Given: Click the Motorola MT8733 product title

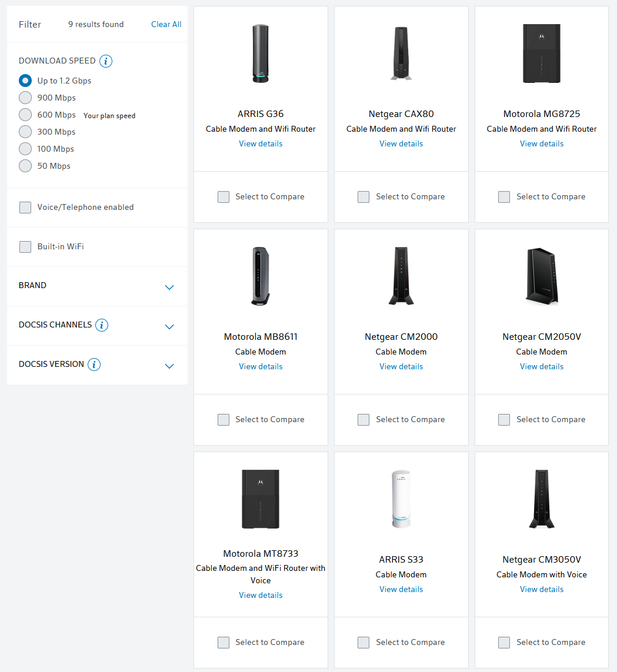Looking at the screenshot, I should pos(261,554).
